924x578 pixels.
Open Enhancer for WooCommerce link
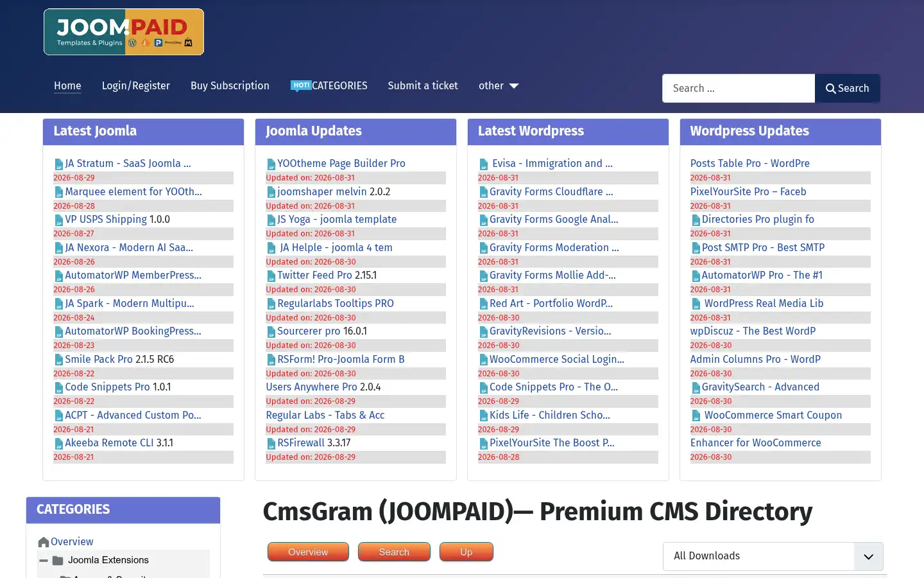(756, 442)
